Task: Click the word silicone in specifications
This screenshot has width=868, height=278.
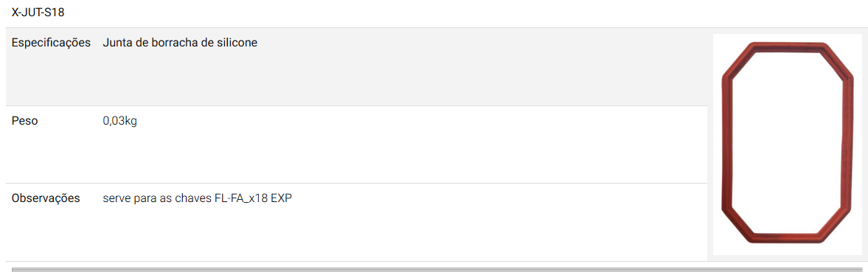Action: (x=237, y=43)
